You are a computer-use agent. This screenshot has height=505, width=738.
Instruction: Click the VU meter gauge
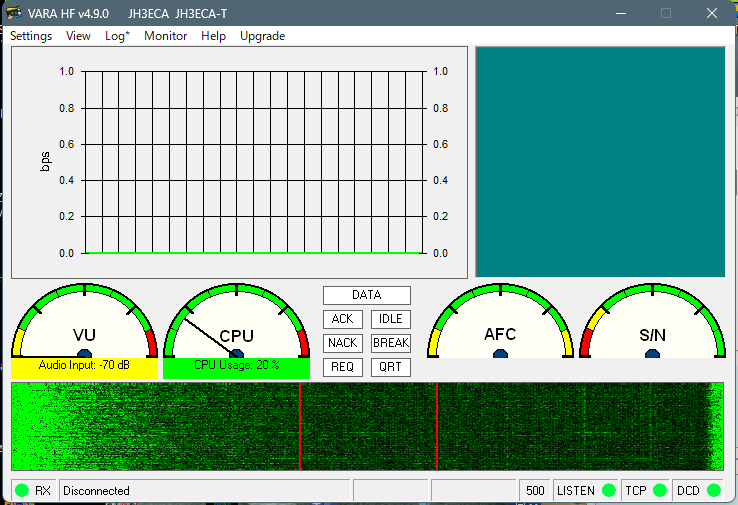tap(84, 325)
